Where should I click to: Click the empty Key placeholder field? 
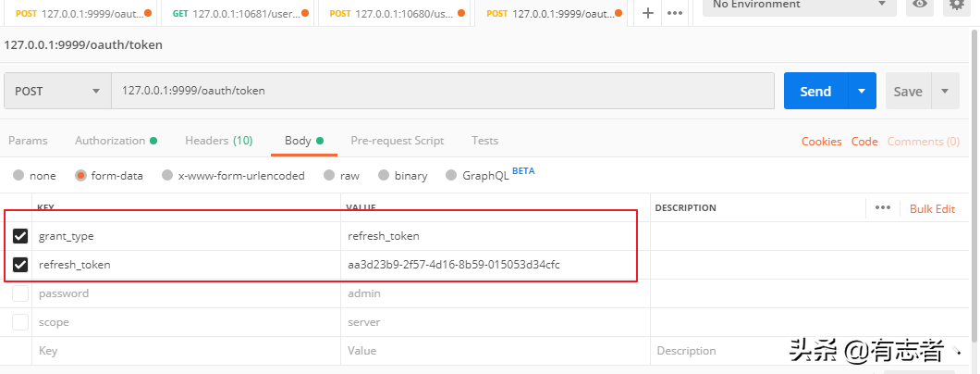pos(186,351)
